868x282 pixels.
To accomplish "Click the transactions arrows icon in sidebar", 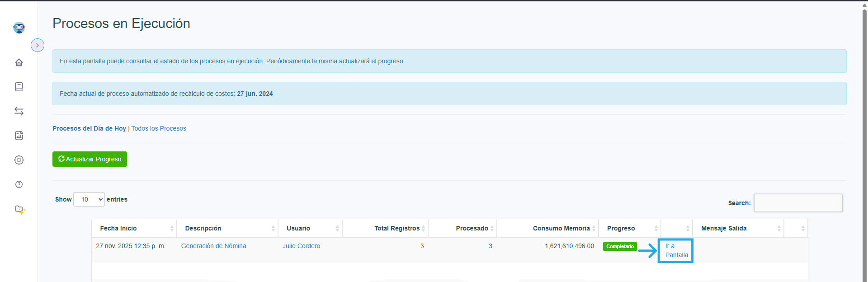I will pyautogui.click(x=19, y=111).
